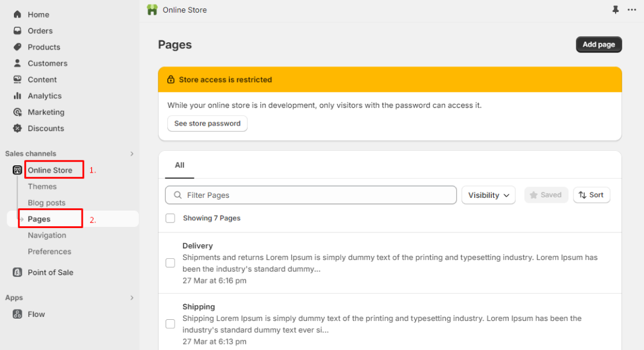
Task: Expand the Apps section chevron
Action: [132, 297]
